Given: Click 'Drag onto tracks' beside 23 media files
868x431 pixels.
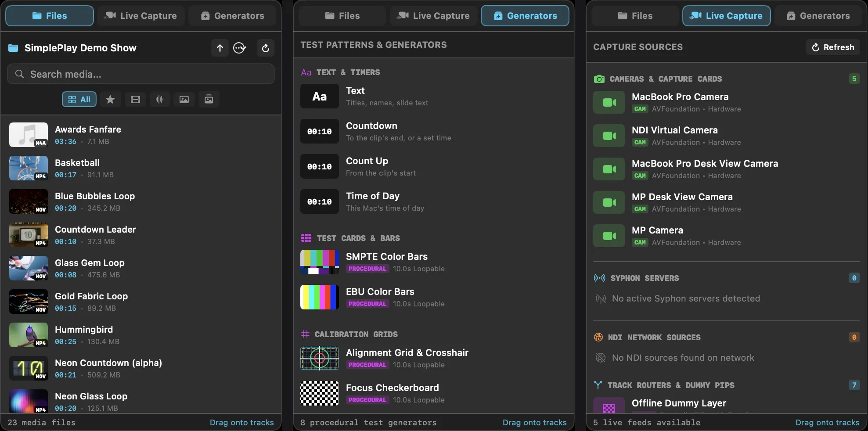Looking at the screenshot, I should 241,423.
